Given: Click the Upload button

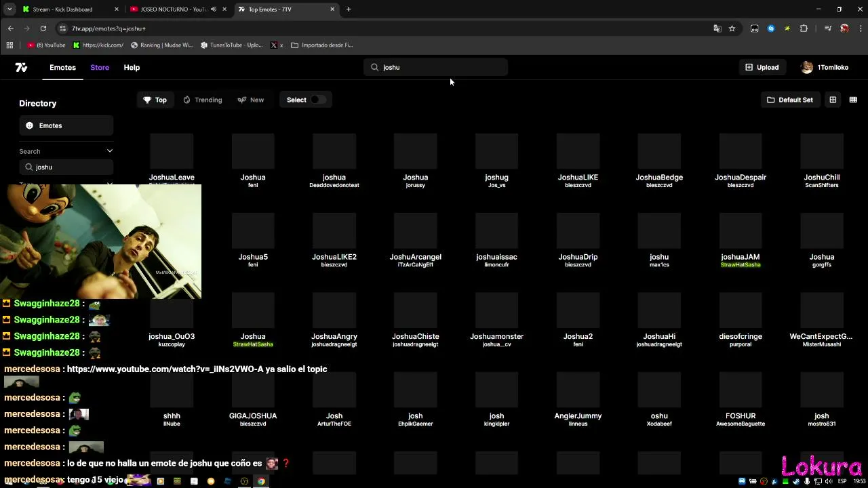Looking at the screenshot, I should click(762, 67).
